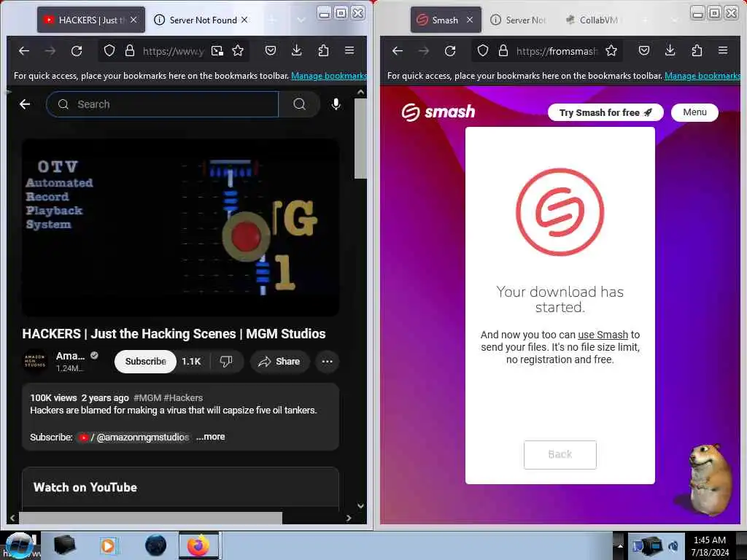
Task: Bookmark the YouTube page with the star
Action: pyautogui.click(x=238, y=50)
